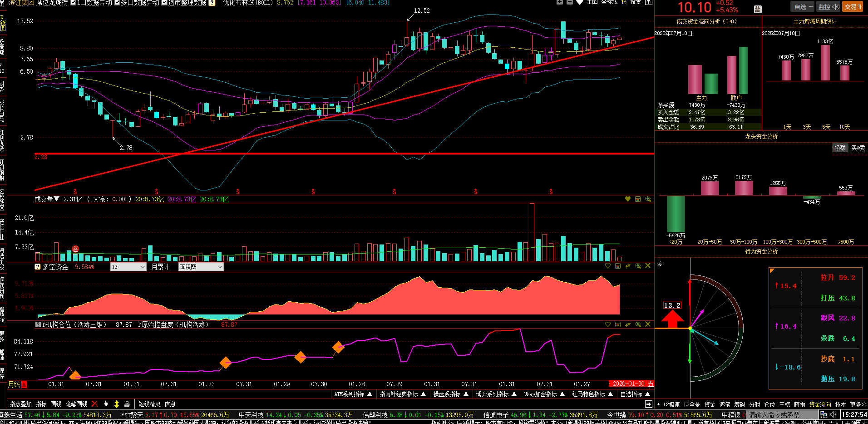The width and height of the screenshot is (868, 424).
Task: Switch to 资金流向 tab
Action: pos(820,404)
